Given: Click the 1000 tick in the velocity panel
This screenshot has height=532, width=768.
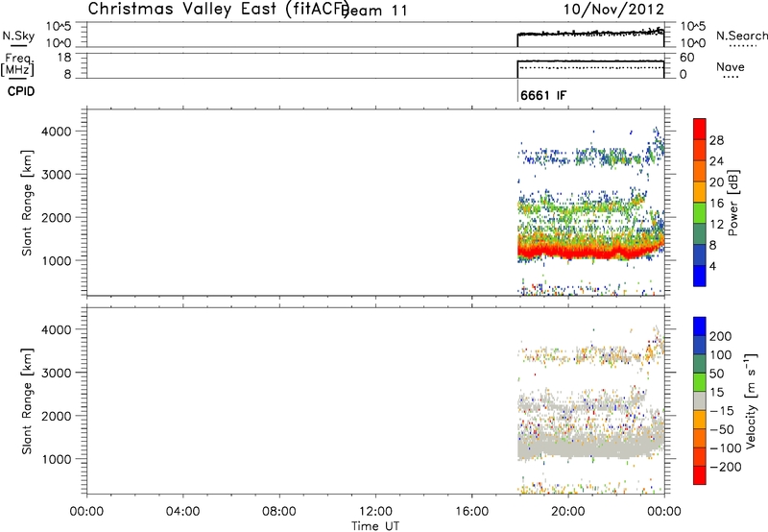Looking at the screenshot, I should [57, 459].
